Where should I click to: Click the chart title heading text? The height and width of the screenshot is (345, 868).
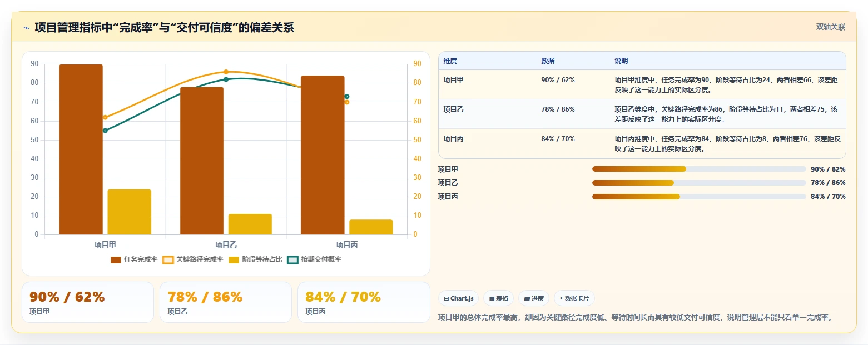(x=164, y=27)
